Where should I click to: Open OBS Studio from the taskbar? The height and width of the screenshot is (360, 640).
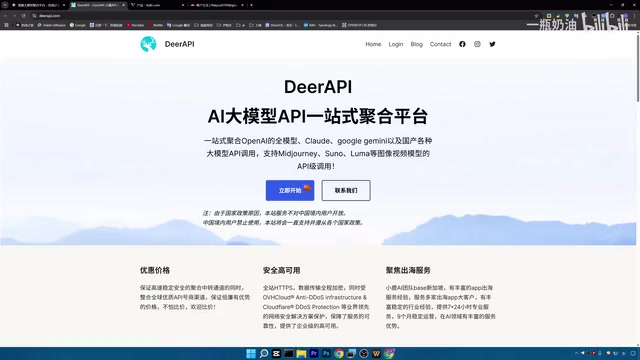[x=364, y=353]
